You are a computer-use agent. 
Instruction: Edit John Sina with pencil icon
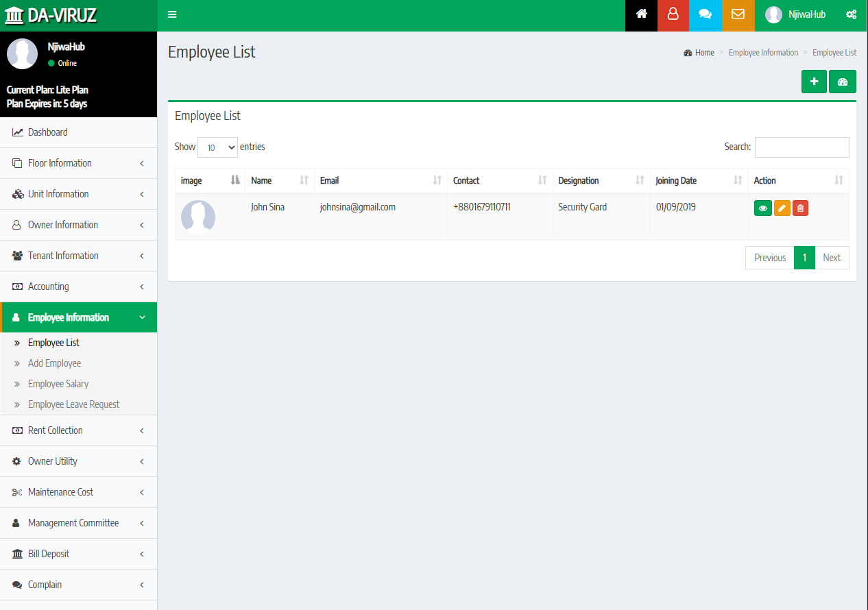pyautogui.click(x=782, y=208)
